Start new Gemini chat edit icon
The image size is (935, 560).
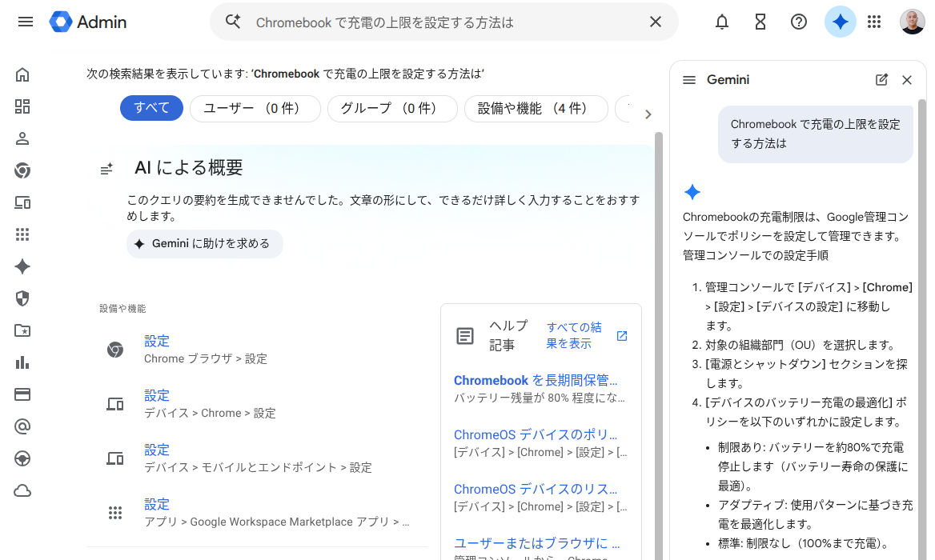point(881,80)
